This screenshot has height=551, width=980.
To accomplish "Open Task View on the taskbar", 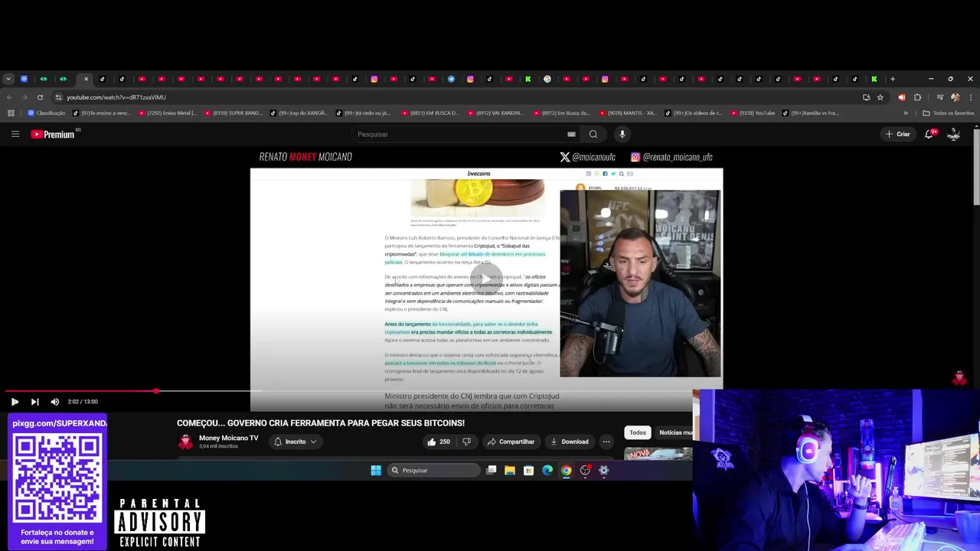I will pyautogui.click(x=492, y=471).
